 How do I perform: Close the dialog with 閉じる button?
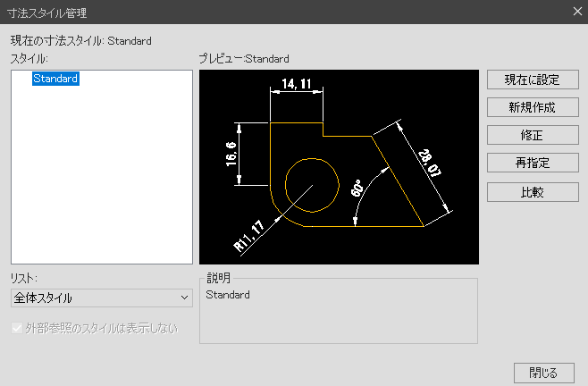tap(543, 373)
